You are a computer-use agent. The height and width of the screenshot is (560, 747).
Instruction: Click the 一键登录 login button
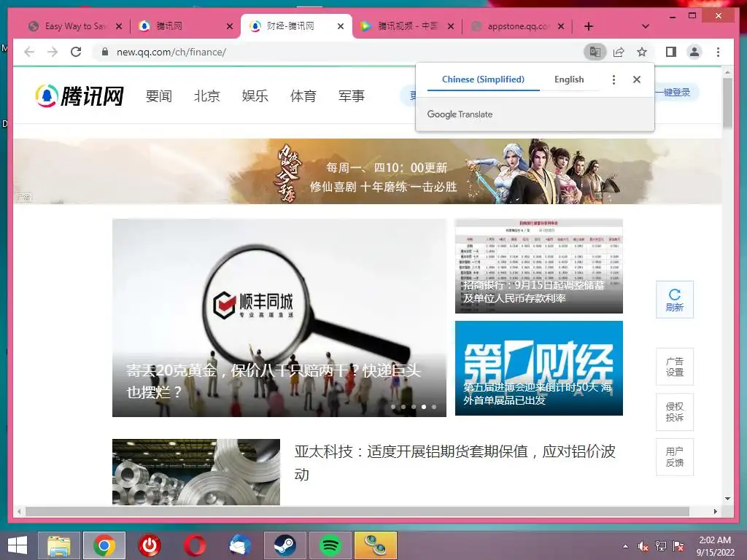click(x=677, y=93)
